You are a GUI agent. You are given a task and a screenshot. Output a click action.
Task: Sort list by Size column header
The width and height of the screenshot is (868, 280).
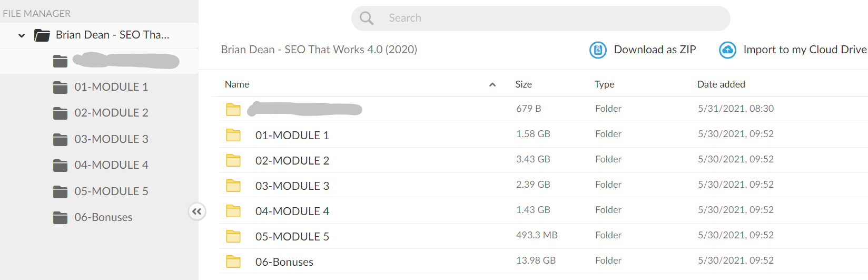click(524, 84)
